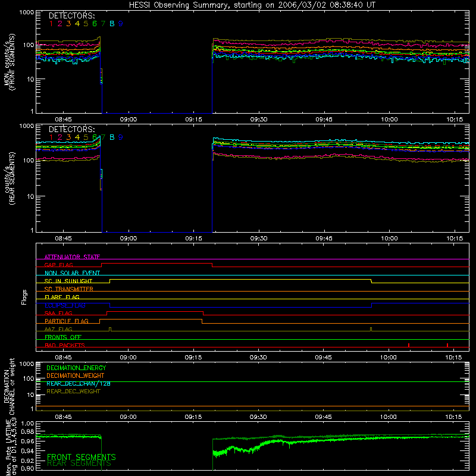Image resolution: width=476 pixels, height=476 pixels.
Task: Click GAP_FLAG falling edge near 09:19
Action: coord(212,265)
